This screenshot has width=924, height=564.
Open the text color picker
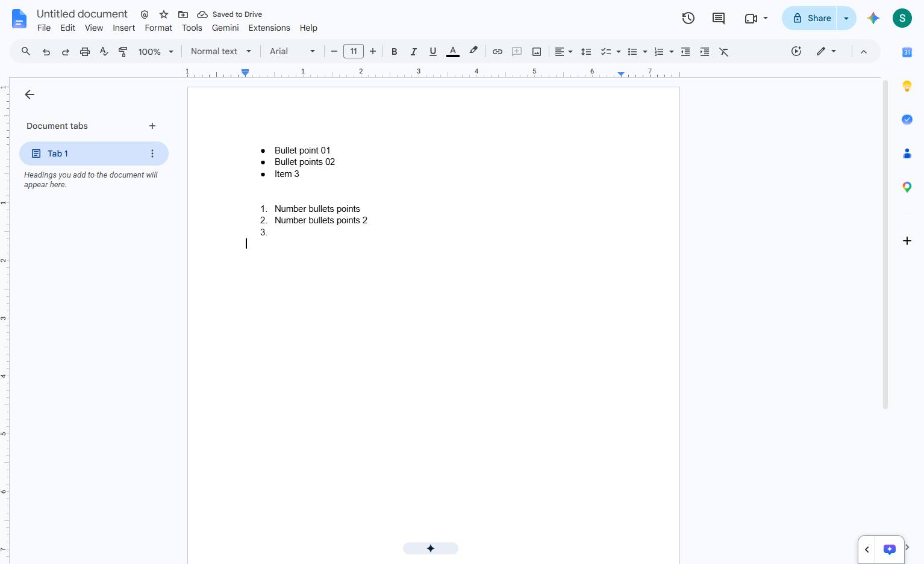click(x=453, y=52)
